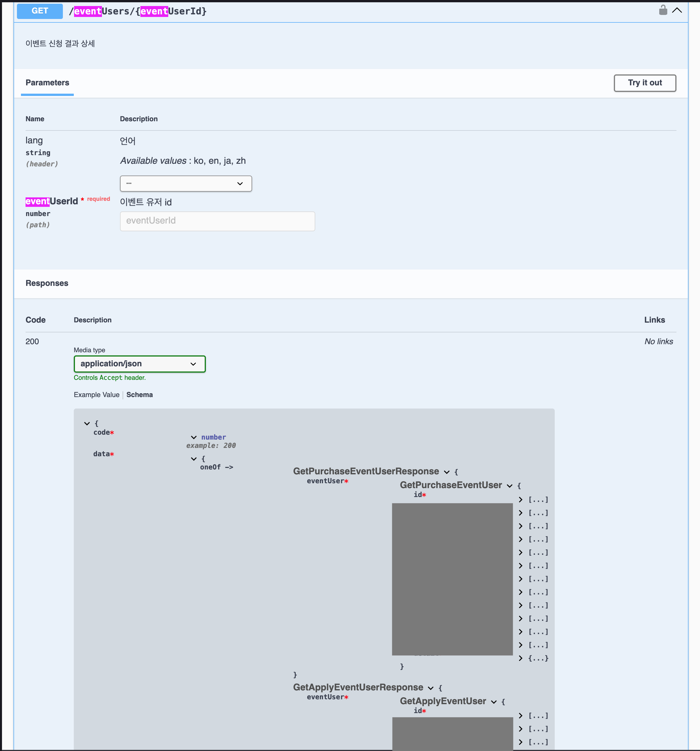Collapse the data object chevron
This screenshot has width=700, height=751.
(x=194, y=459)
